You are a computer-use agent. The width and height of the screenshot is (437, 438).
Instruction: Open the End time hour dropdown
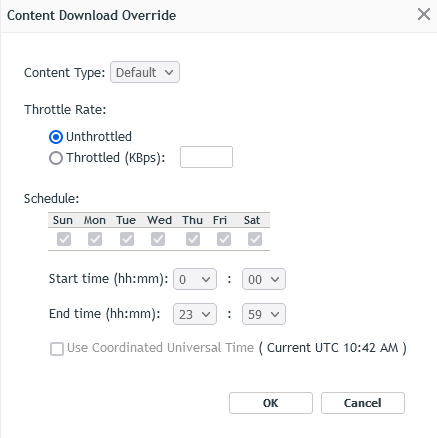[195, 314]
